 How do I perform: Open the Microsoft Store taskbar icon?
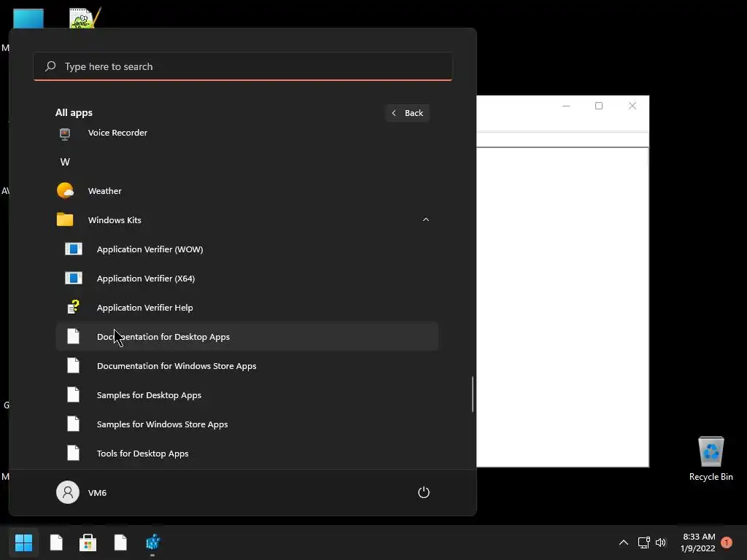[88, 542]
